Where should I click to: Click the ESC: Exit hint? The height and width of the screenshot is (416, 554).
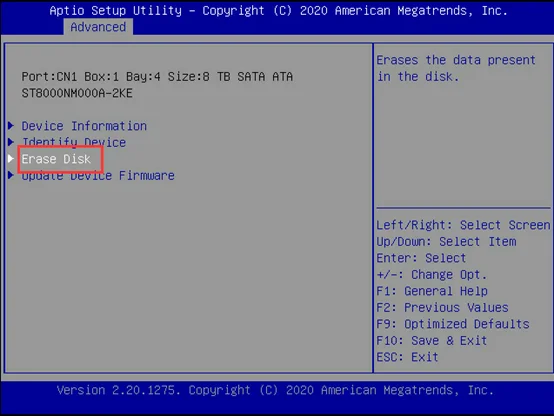[x=407, y=357]
